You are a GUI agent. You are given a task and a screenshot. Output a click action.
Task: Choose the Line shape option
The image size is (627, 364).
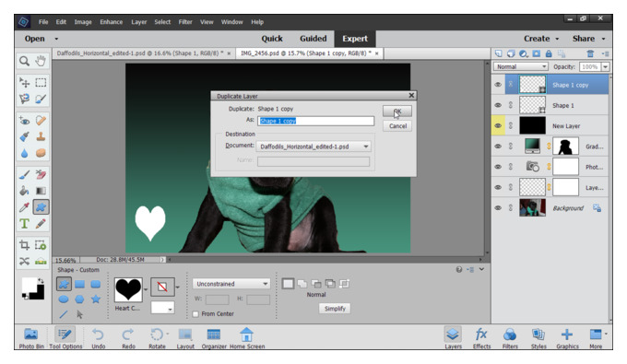tap(64, 314)
